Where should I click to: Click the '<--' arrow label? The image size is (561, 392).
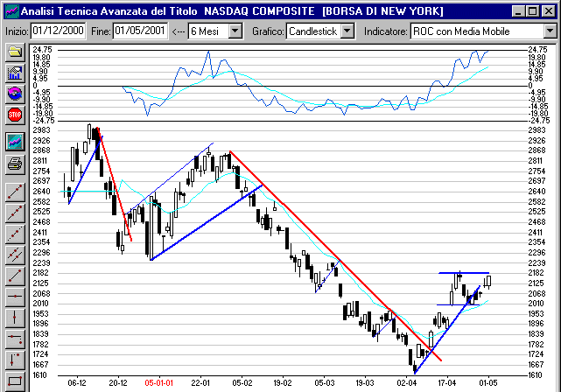[x=179, y=31]
